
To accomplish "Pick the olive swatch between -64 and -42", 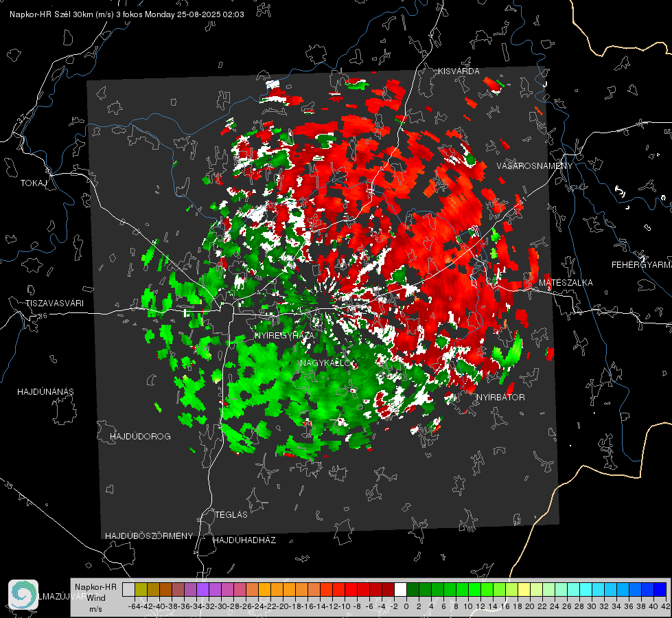I will pos(141,590).
